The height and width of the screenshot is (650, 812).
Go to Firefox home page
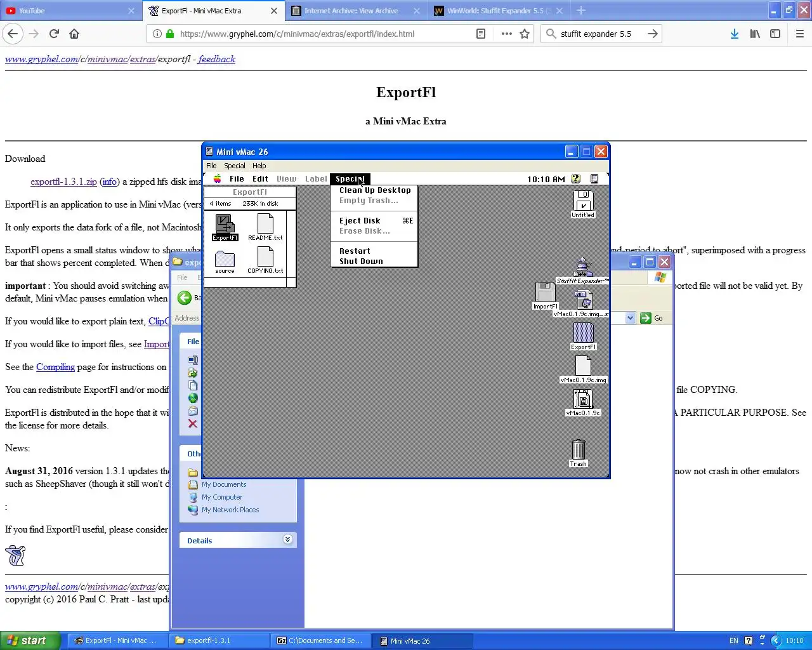point(74,34)
